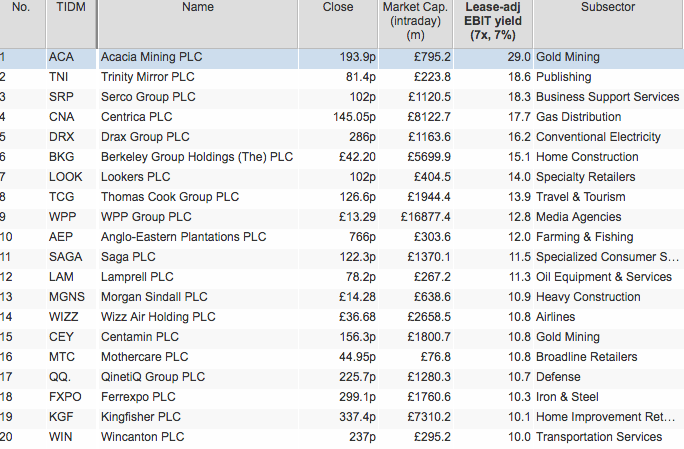
Task: Click the Travel & Tourism subsector cell
Action: [x=581, y=197]
